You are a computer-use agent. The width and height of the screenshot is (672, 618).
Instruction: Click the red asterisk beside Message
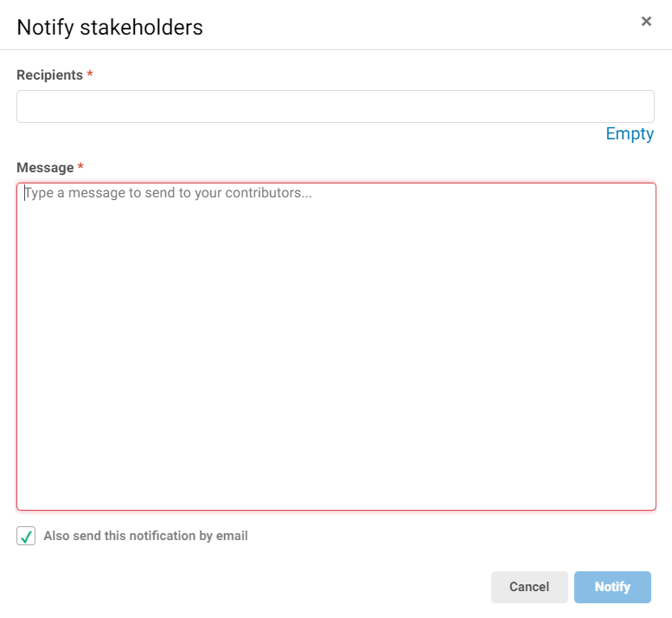(80, 168)
